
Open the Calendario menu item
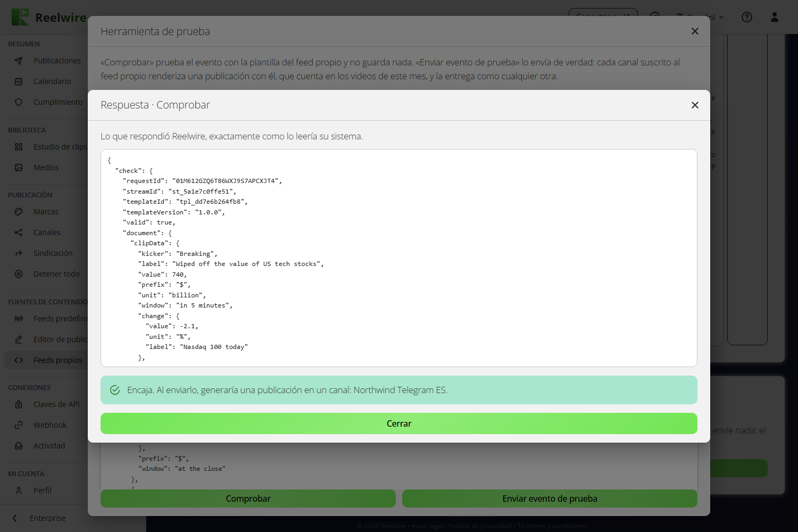(52, 81)
